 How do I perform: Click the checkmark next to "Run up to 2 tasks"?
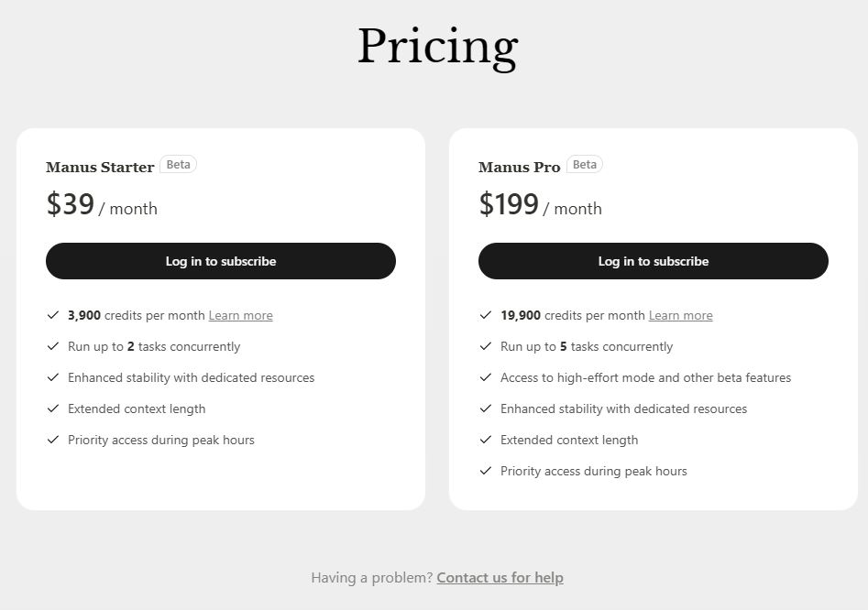click(53, 346)
